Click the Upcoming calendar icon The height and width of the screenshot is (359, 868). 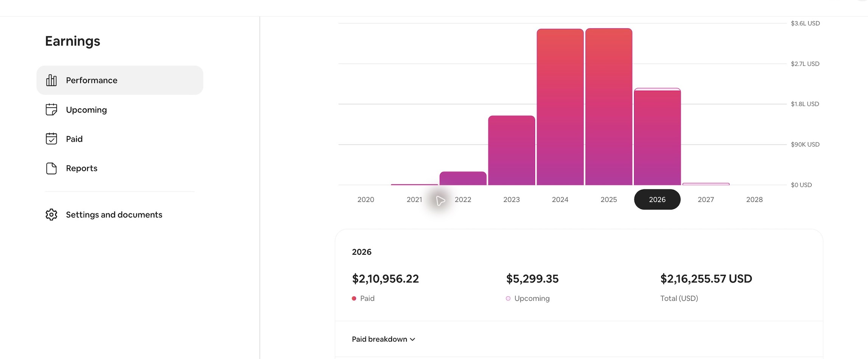[51, 110]
